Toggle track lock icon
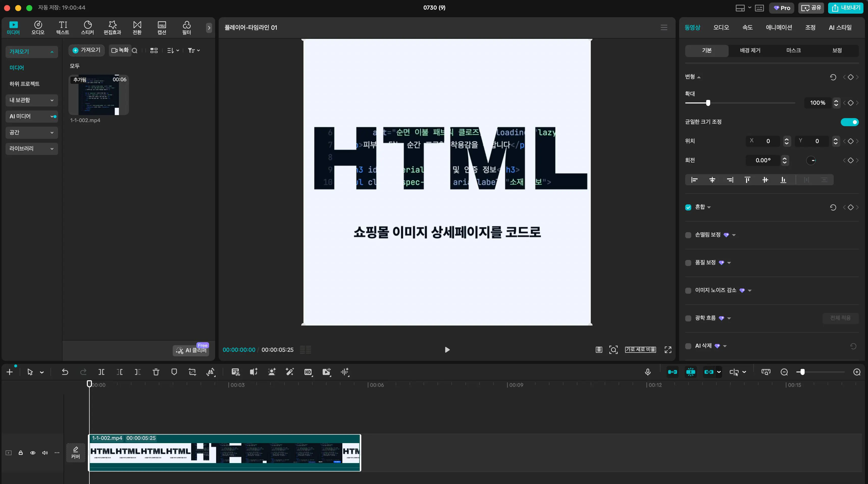The width and height of the screenshot is (868, 484). 20,453
